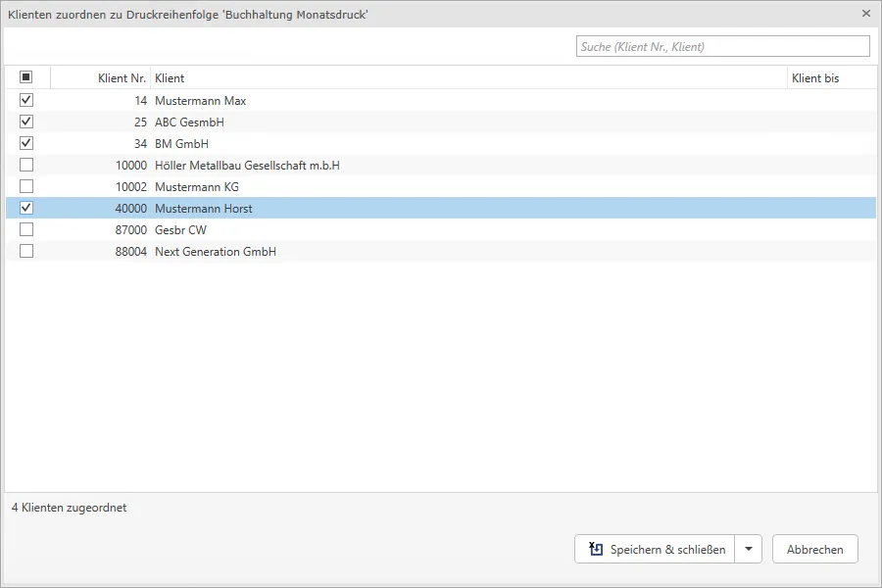Select the row for client 88004

coord(440,252)
